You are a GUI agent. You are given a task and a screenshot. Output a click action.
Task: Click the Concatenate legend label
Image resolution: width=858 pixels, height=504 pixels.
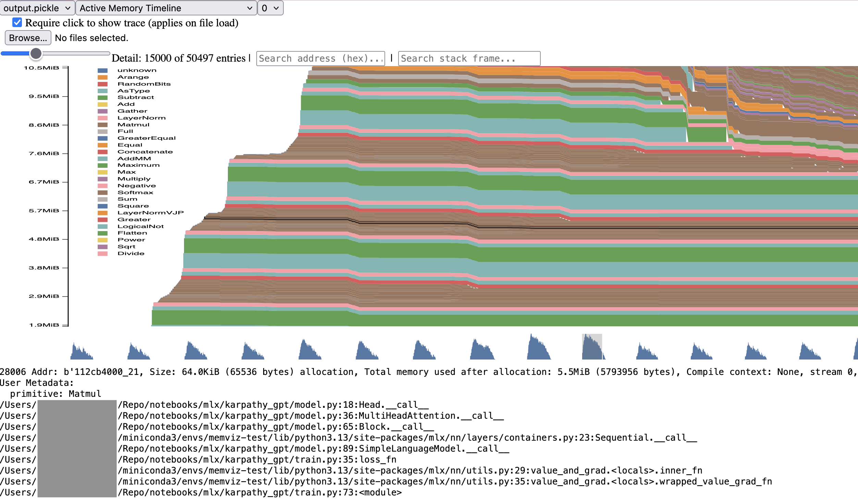coord(145,152)
